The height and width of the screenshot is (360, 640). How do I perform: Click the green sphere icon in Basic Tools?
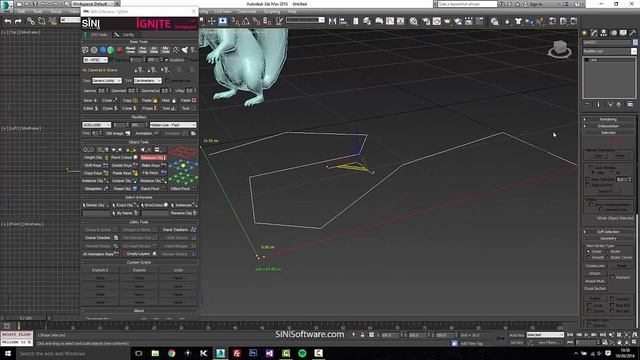(x=111, y=50)
